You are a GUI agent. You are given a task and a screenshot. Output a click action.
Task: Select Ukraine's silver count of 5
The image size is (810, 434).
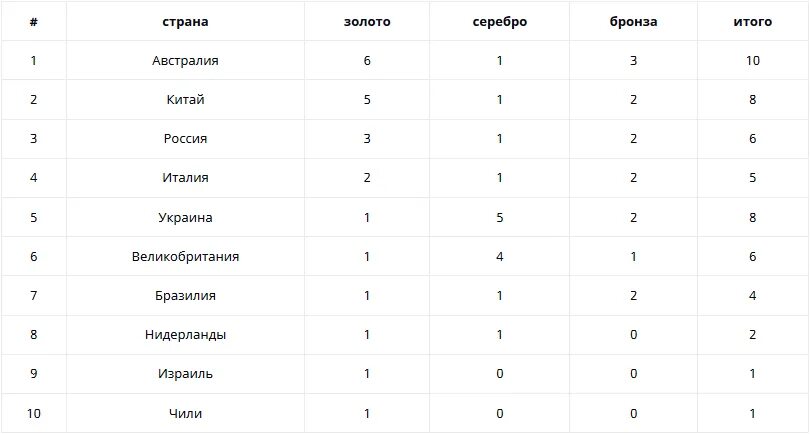click(x=500, y=217)
